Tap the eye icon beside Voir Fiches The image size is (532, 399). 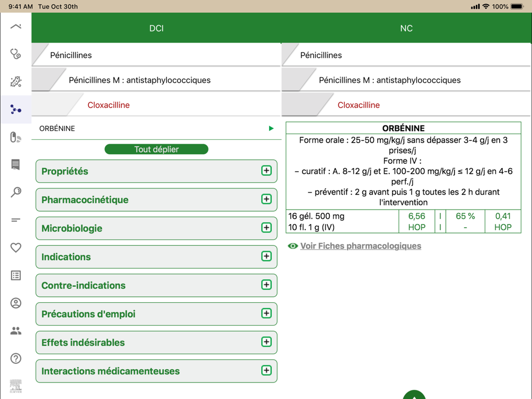tap(293, 246)
